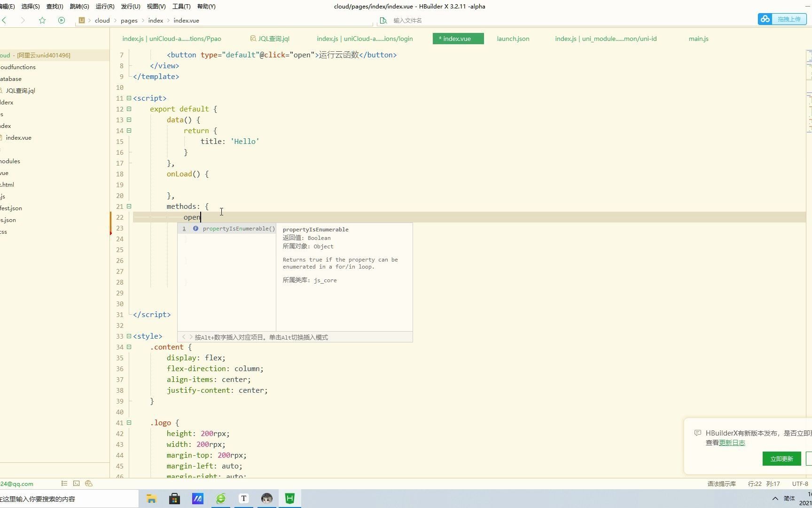Open the terminal icon in status bar
The image size is (812, 508).
[77, 483]
